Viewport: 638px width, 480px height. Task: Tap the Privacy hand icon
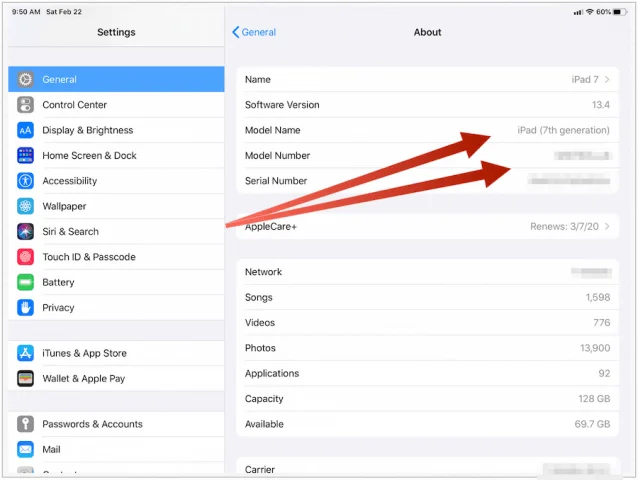[25, 308]
